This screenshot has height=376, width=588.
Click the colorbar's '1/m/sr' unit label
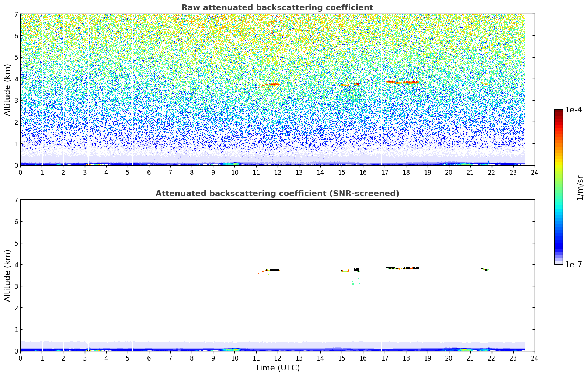(580, 188)
